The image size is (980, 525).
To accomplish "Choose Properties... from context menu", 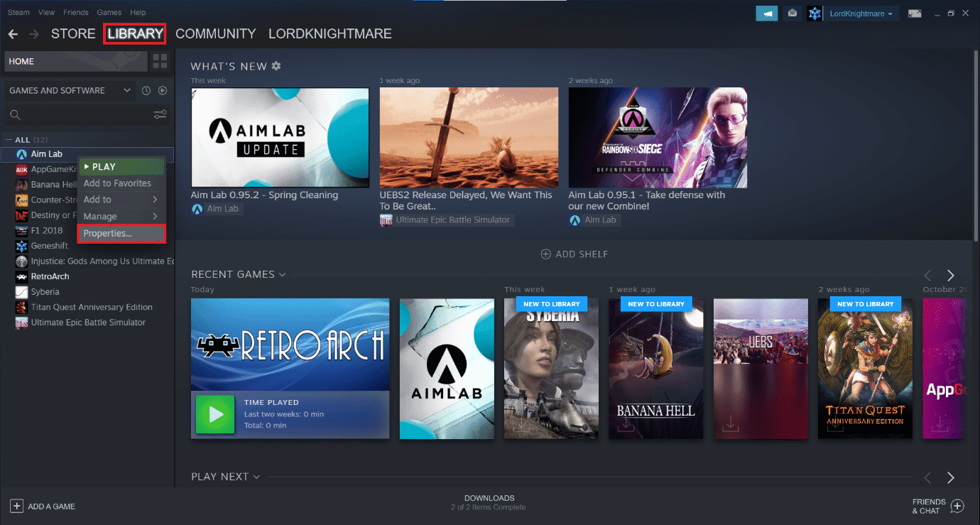I will point(121,233).
